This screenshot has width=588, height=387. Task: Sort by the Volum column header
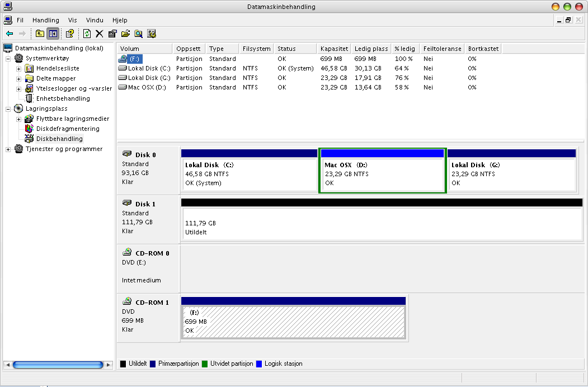click(145, 49)
